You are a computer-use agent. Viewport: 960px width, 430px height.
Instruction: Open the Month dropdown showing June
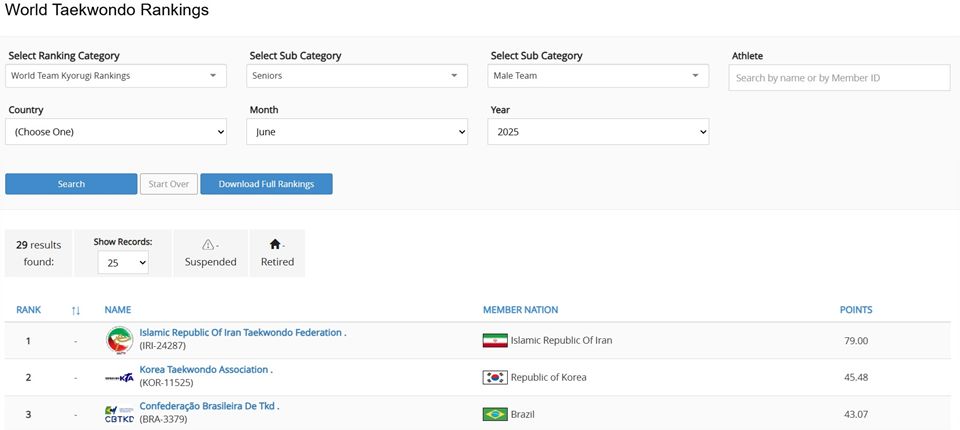point(357,132)
